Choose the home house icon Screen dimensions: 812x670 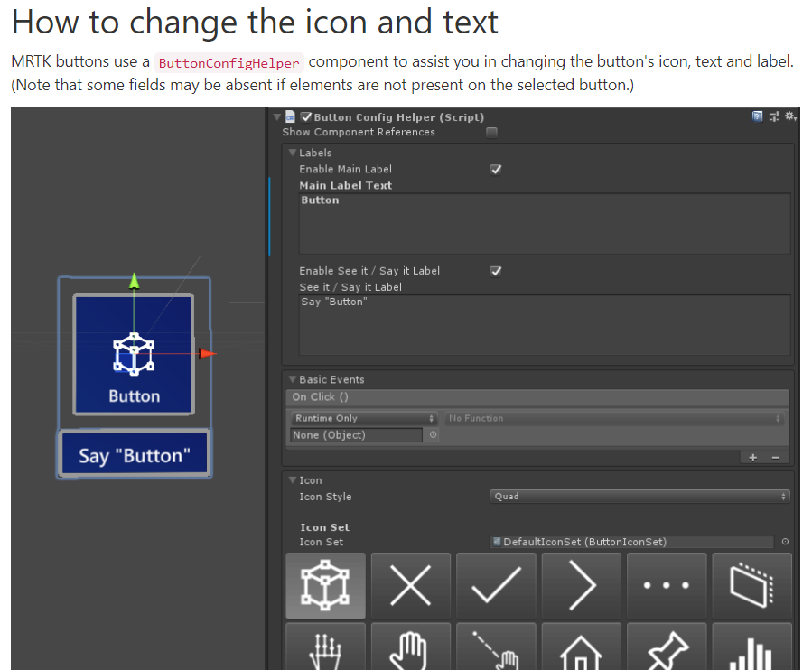[581, 647]
